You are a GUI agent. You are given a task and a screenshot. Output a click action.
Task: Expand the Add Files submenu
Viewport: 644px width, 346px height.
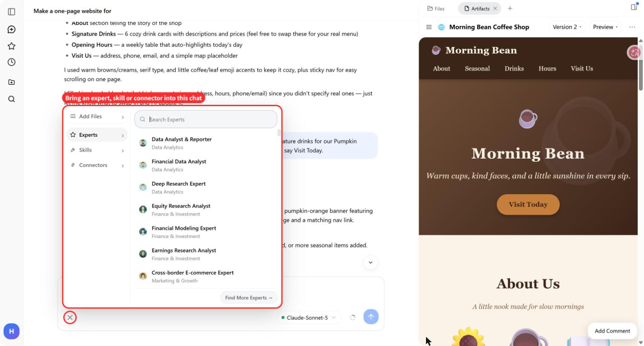97,117
